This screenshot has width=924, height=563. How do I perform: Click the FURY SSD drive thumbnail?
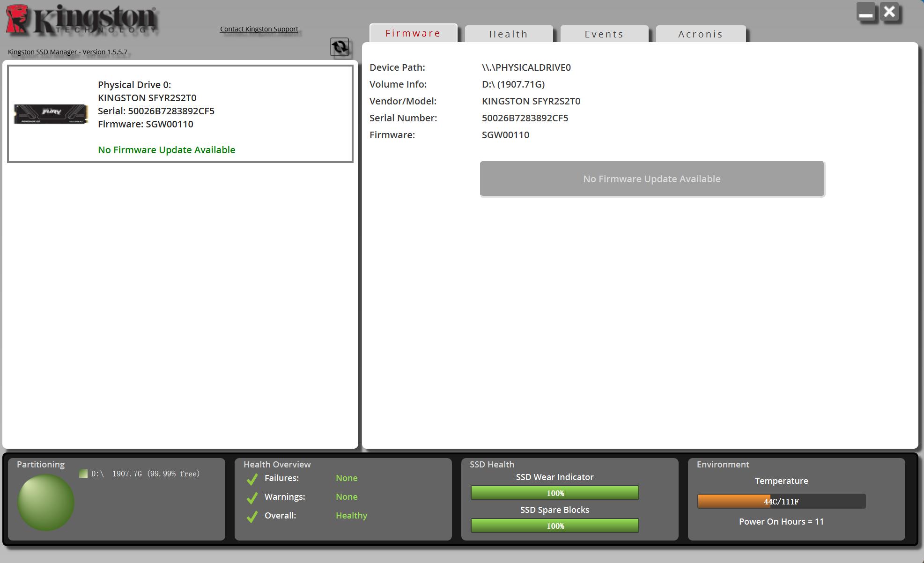pyautogui.click(x=51, y=114)
